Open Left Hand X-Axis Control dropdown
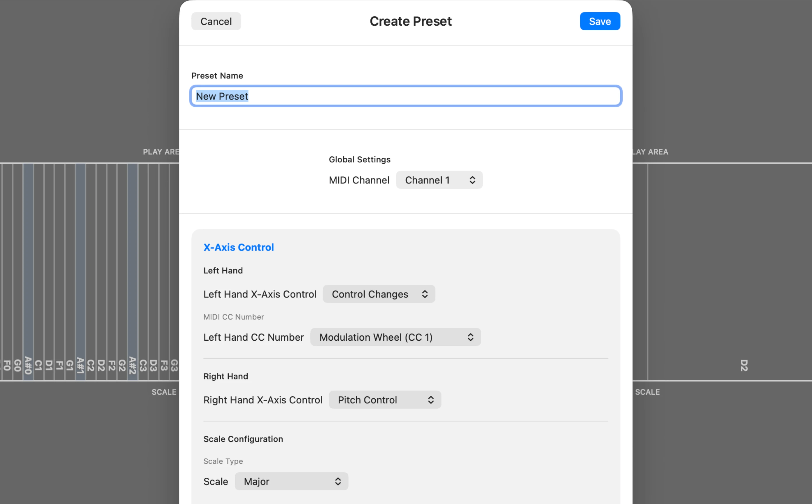The image size is (812, 504). click(x=379, y=294)
